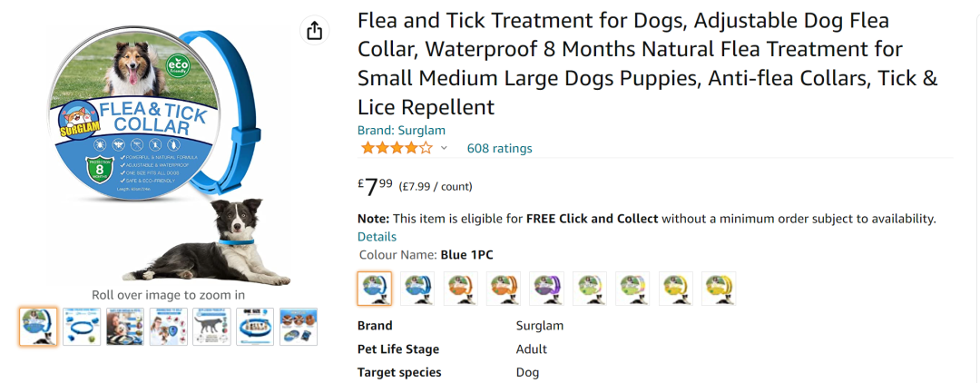The width and height of the screenshot is (980, 383).
Task: Open the star rating breakdown chevron
Action: click(444, 148)
